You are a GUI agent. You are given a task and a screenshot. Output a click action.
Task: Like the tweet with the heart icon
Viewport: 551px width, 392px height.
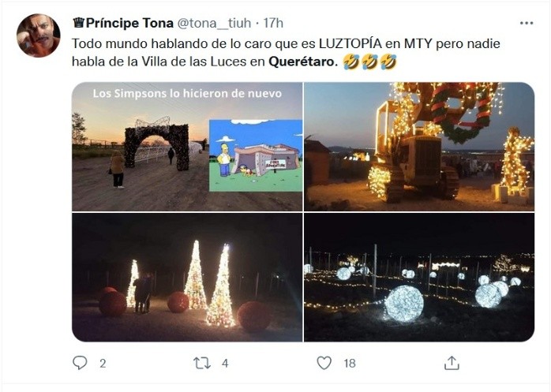324,363
